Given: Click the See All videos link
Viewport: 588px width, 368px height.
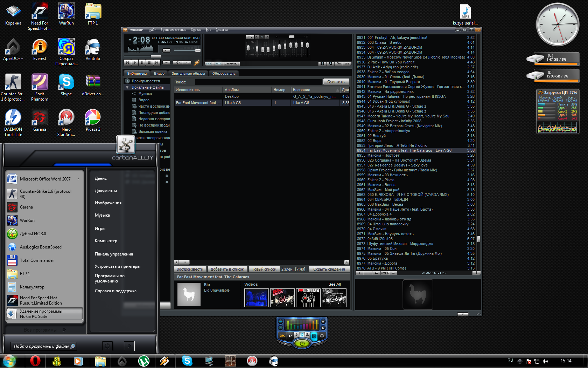Looking at the screenshot, I should pos(334,284).
